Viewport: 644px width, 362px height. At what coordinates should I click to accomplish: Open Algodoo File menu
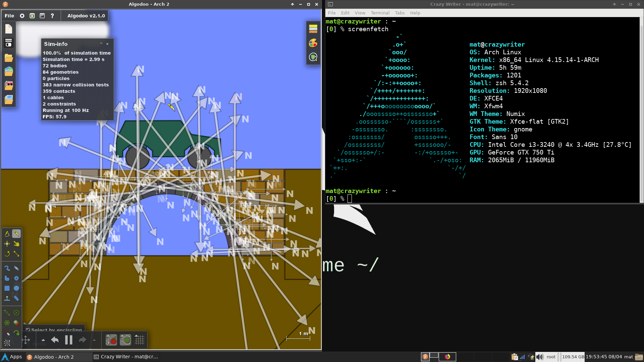click(x=9, y=16)
